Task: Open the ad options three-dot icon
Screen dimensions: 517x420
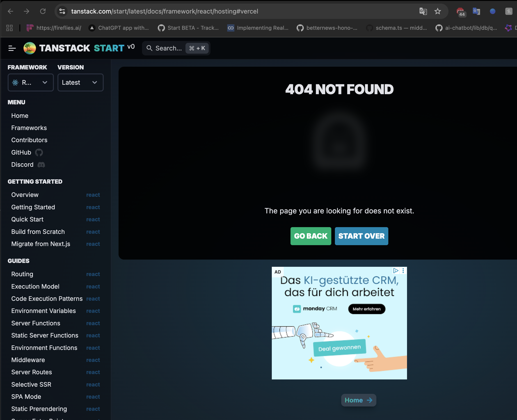Action: [403, 271]
